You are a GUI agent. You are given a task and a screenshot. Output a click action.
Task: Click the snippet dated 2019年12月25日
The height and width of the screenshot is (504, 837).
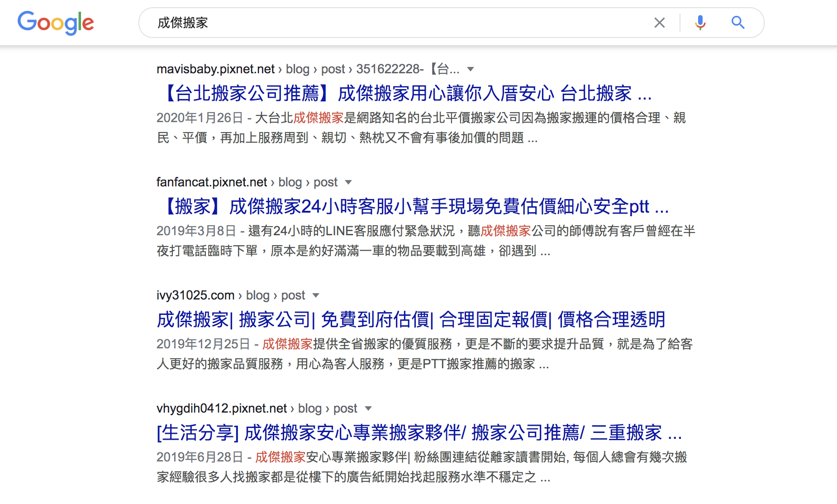pyautogui.click(x=425, y=354)
